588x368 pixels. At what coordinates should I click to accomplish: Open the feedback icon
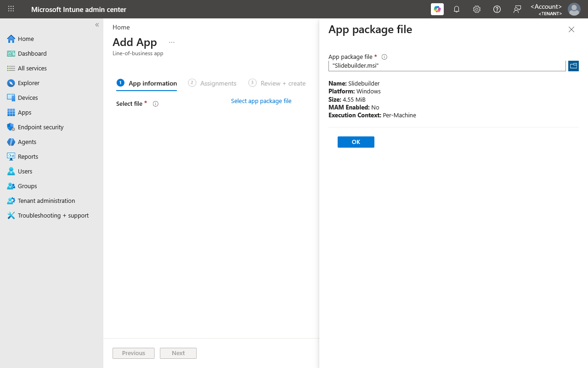click(x=517, y=9)
